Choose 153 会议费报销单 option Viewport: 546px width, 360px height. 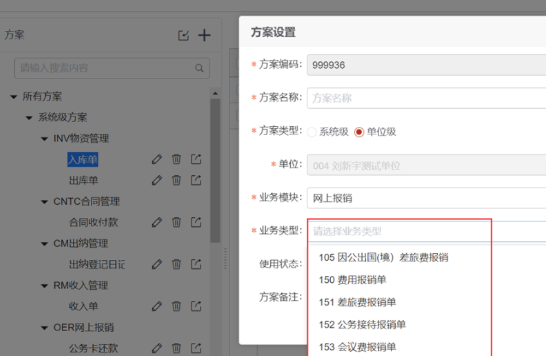(357, 347)
